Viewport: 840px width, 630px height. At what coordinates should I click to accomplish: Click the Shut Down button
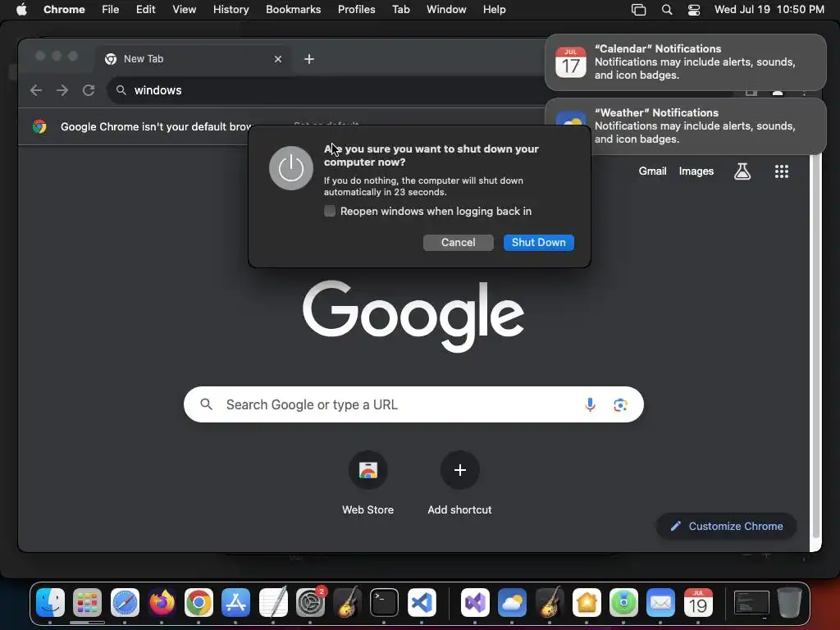pyautogui.click(x=538, y=243)
